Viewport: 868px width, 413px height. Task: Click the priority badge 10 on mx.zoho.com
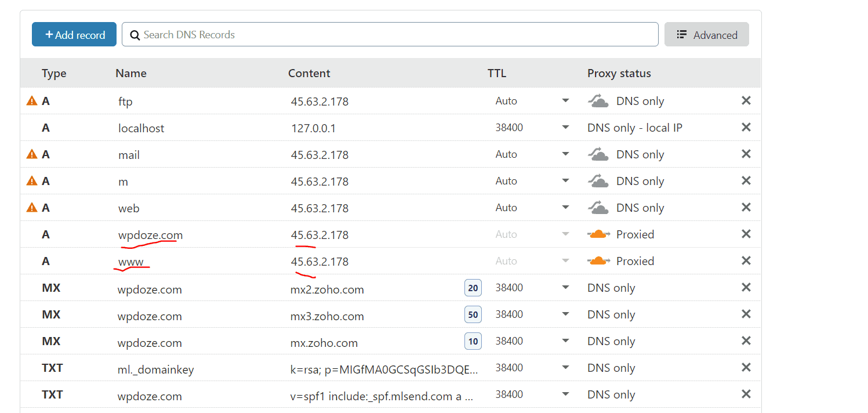473,340
